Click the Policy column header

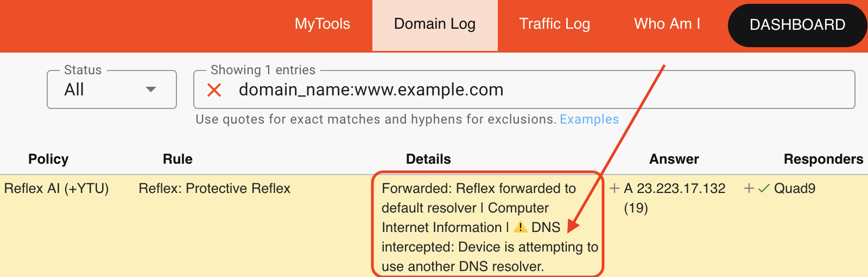click(48, 159)
